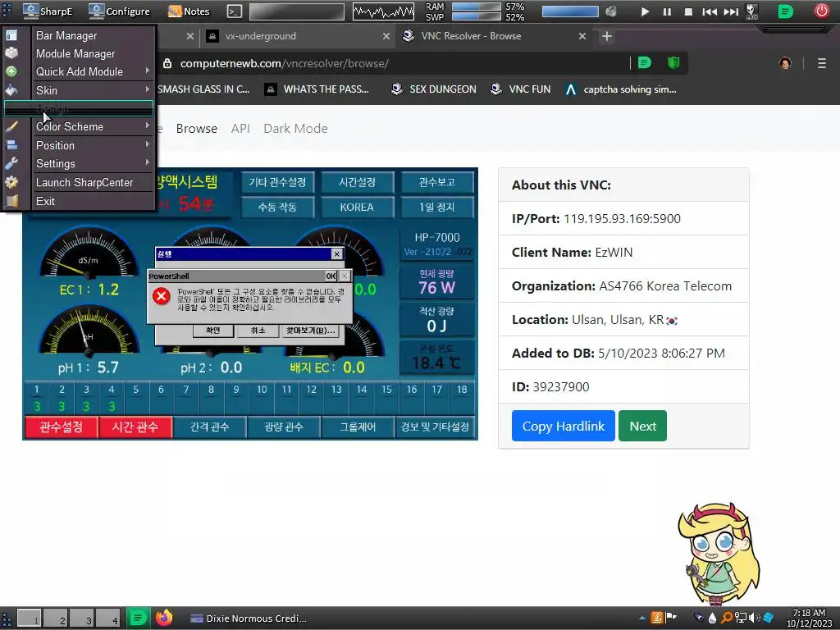Viewport: 840px width, 630px height.
Task: Skip to the next track
Action: pos(731,11)
